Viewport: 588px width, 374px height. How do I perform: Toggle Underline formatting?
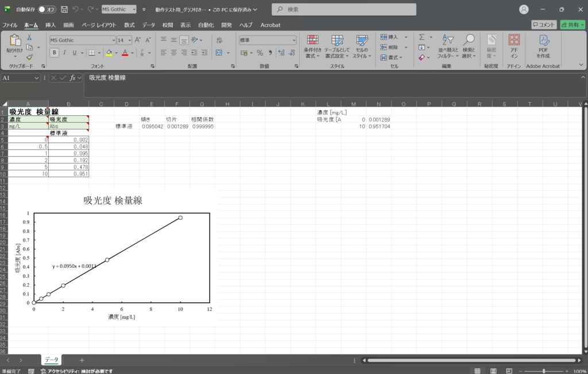pyautogui.click(x=74, y=52)
